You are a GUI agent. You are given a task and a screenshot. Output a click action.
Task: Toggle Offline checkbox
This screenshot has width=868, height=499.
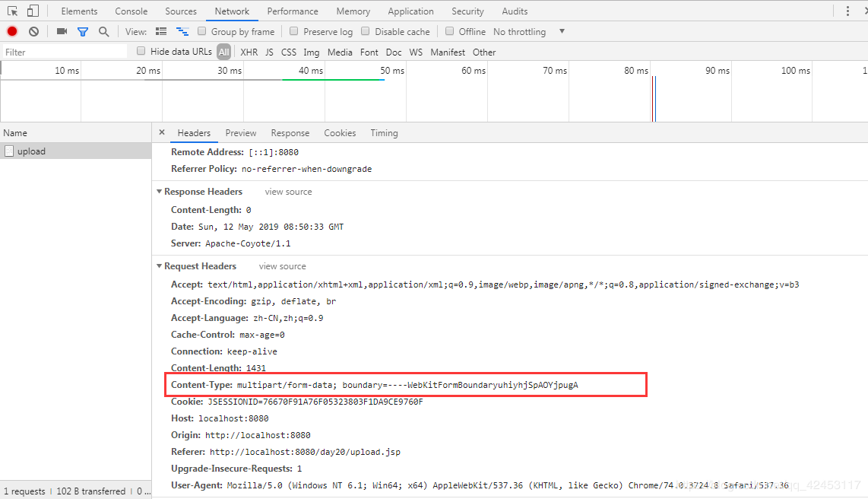click(x=449, y=31)
